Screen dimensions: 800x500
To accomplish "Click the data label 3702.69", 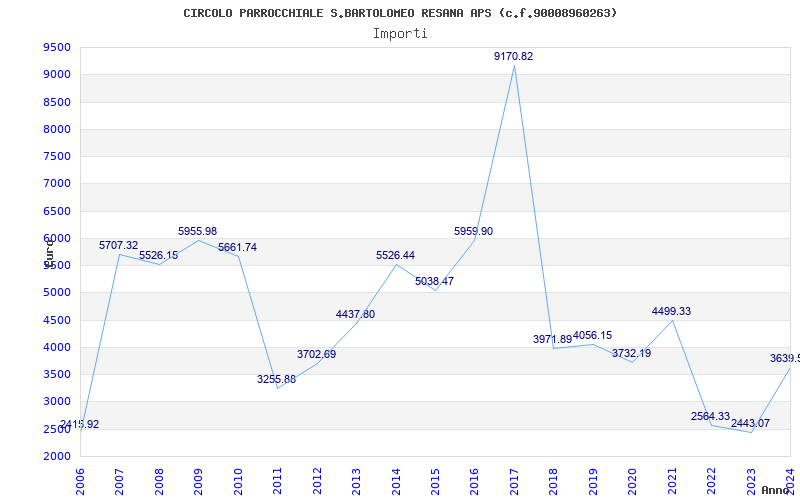I will [x=317, y=355].
